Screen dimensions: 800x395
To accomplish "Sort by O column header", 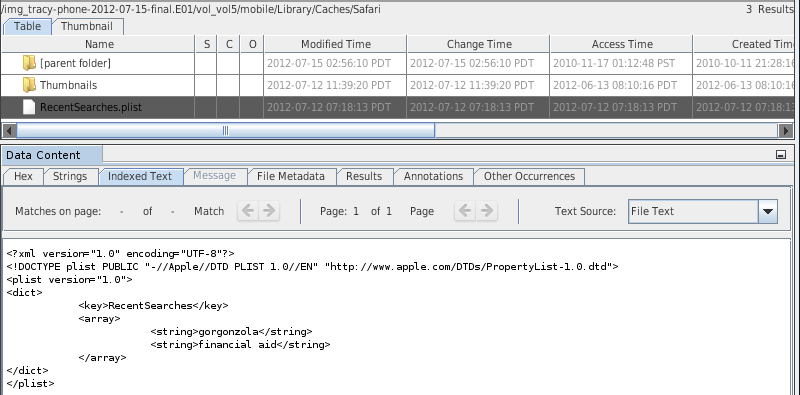I will point(252,44).
